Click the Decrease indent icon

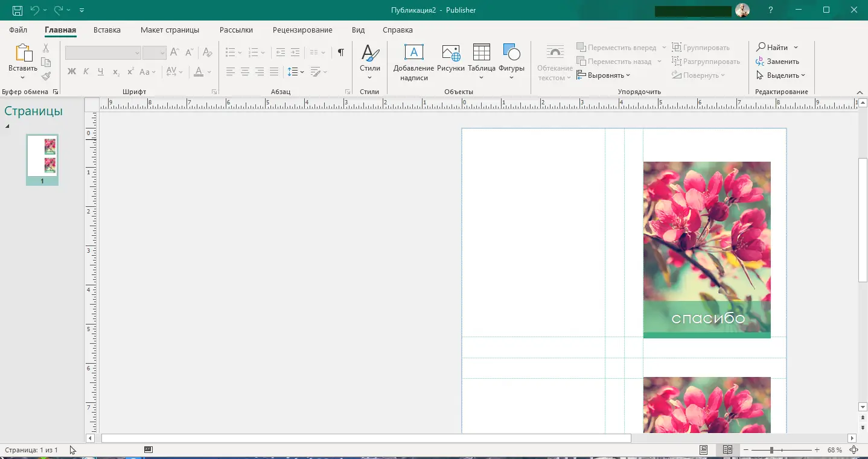pos(280,52)
